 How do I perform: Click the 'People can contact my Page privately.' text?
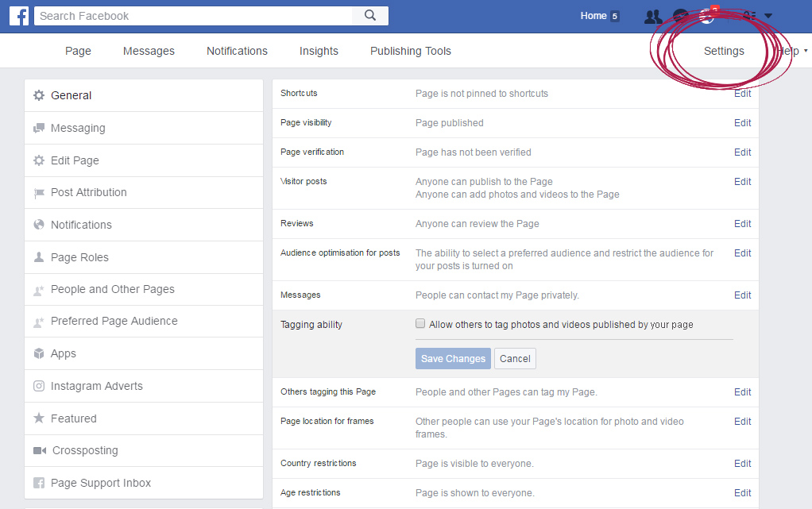click(x=497, y=295)
